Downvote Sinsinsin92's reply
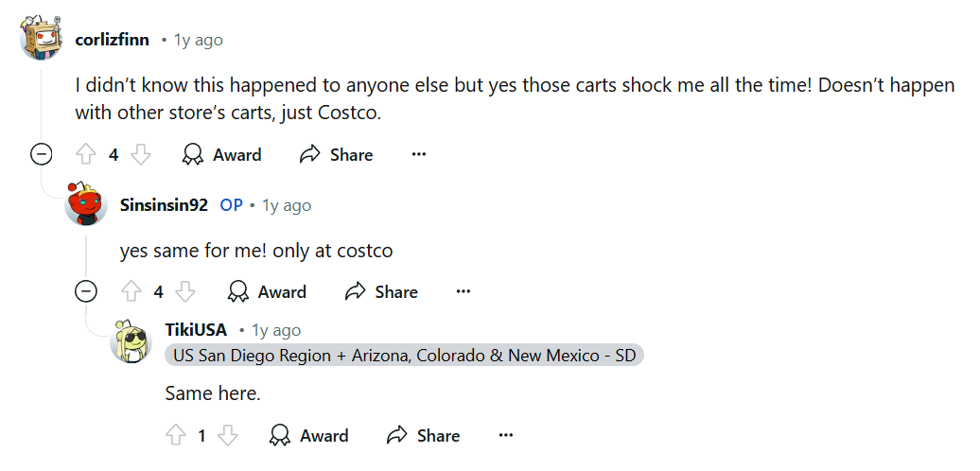This screenshot has width=980, height=471. tap(185, 291)
